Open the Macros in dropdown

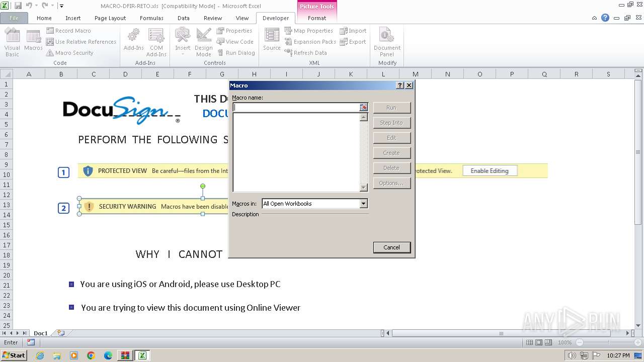[364, 204]
